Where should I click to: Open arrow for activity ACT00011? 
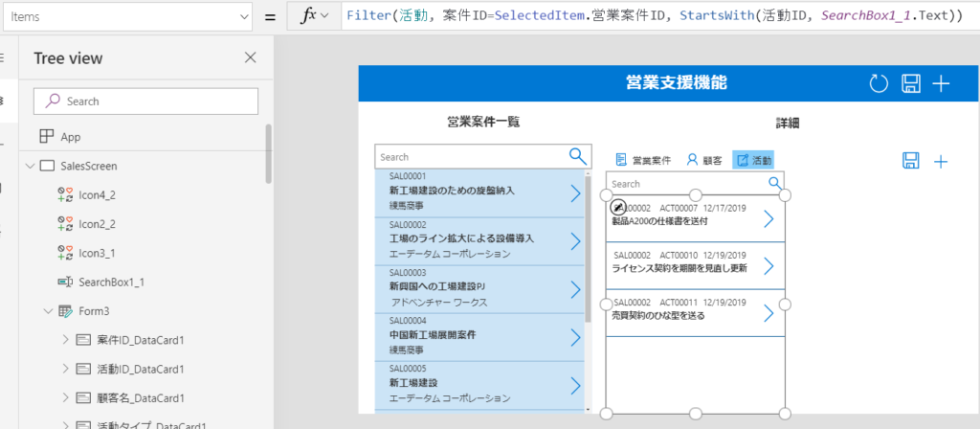click(768, 313)
